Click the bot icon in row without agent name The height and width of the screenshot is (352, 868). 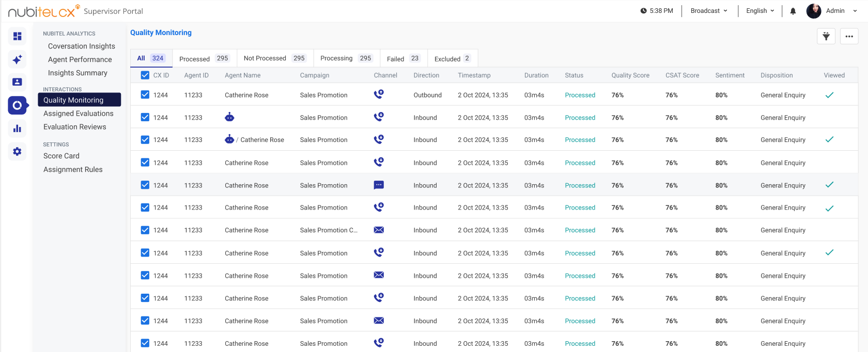(x=229, y=117)
